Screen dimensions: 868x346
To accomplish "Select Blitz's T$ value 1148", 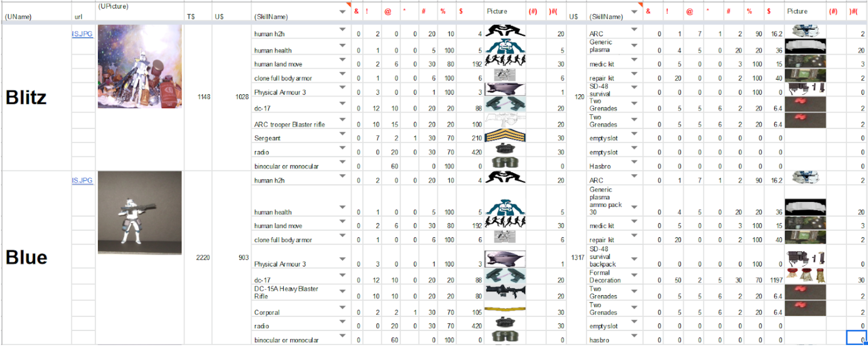I will 204,97.
